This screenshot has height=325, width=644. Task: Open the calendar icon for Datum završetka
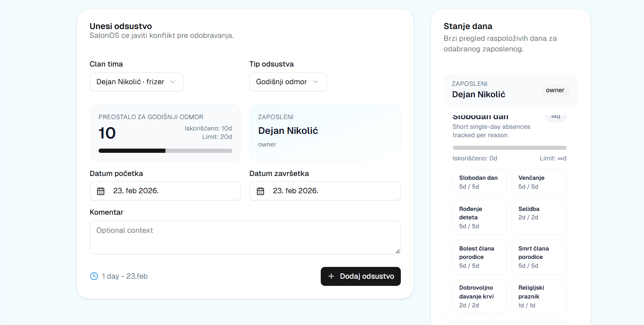[260, 191]
